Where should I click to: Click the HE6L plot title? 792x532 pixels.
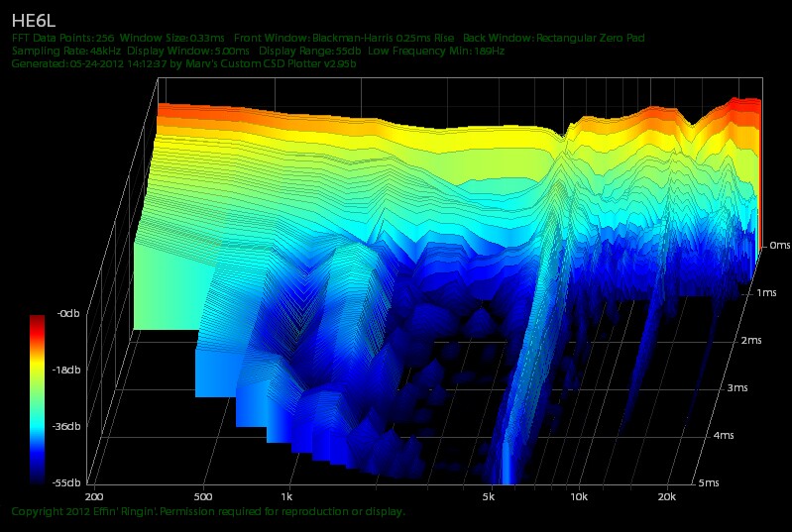pyautogui.click(x=34, y=21)
